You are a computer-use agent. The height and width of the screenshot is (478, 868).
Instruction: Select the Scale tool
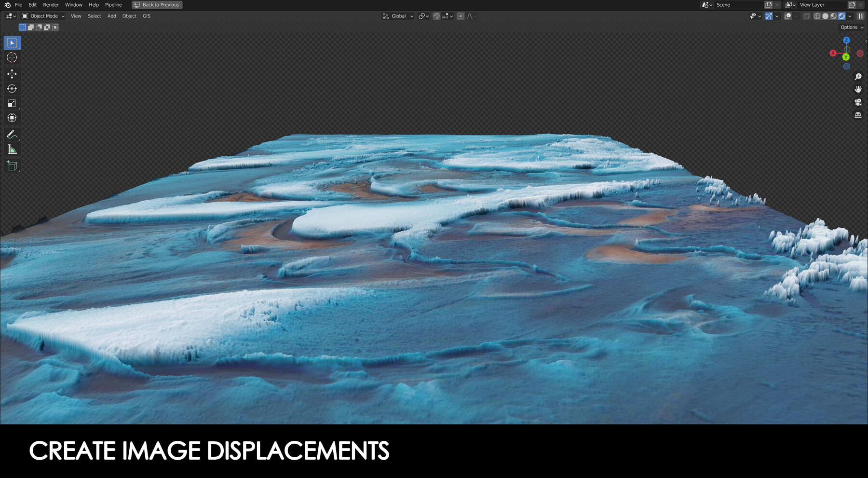click(12, 103)
